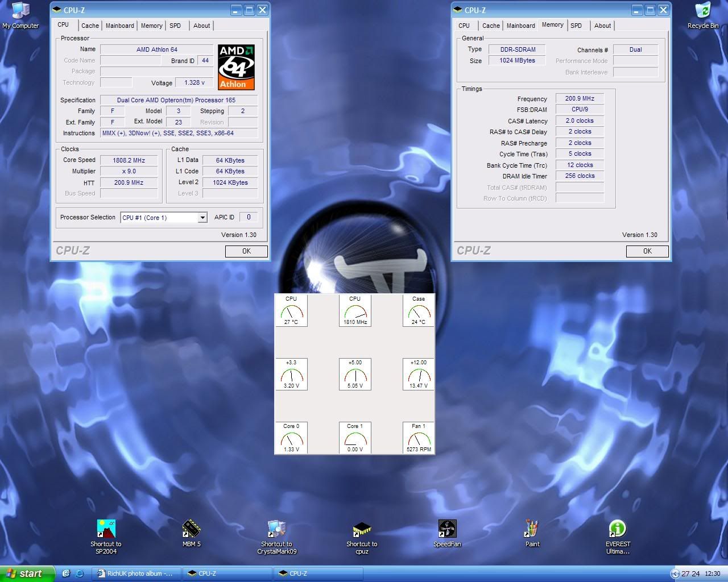Open the Recycle Bin icon
The image size is (728, 582).
point(703,11)
